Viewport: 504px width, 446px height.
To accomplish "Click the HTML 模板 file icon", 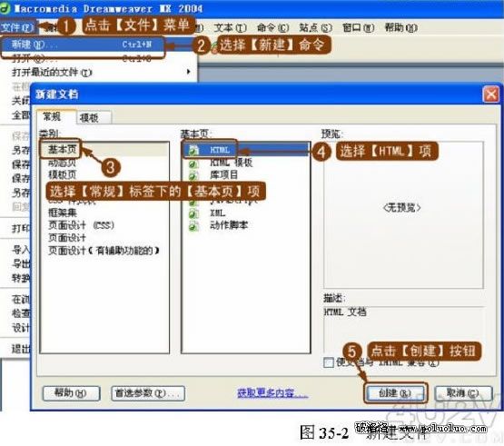I will [193, 164].
